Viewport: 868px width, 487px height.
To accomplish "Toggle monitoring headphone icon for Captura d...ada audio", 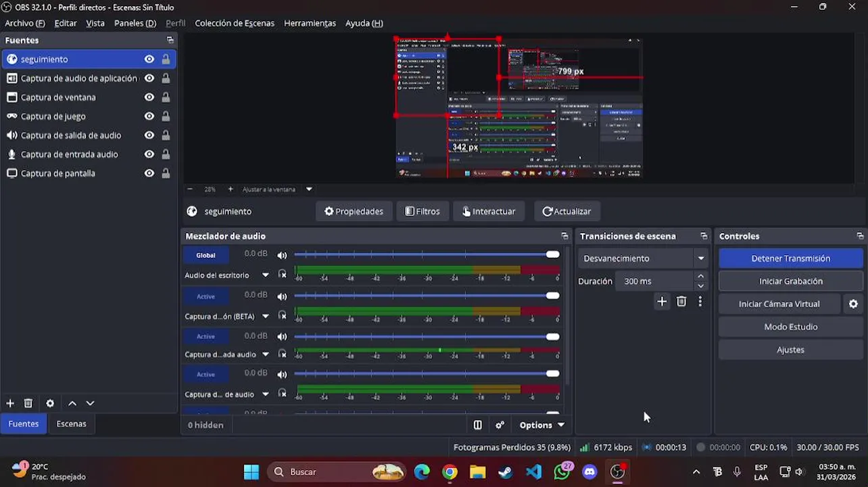I will pos(283,354).
